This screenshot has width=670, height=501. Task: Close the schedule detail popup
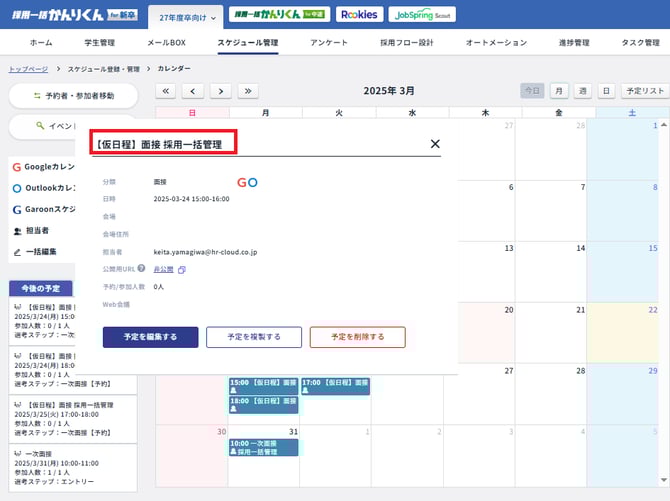(x=435, y=144)
